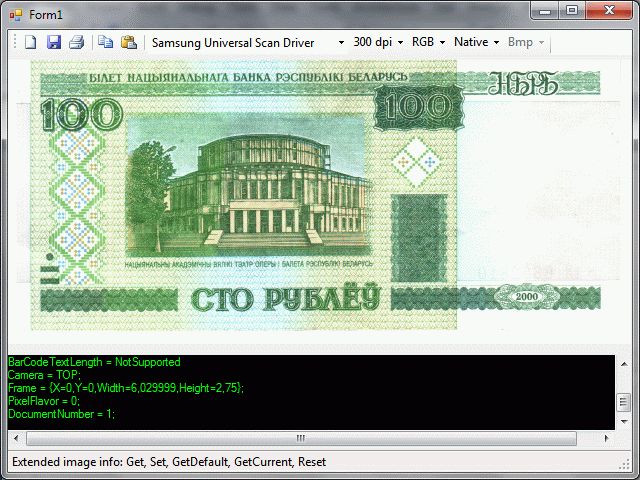Open the 300 dpi resolution dropdown
The height and width of the screenshot is (480, 640).
click(x=378, y=42)
